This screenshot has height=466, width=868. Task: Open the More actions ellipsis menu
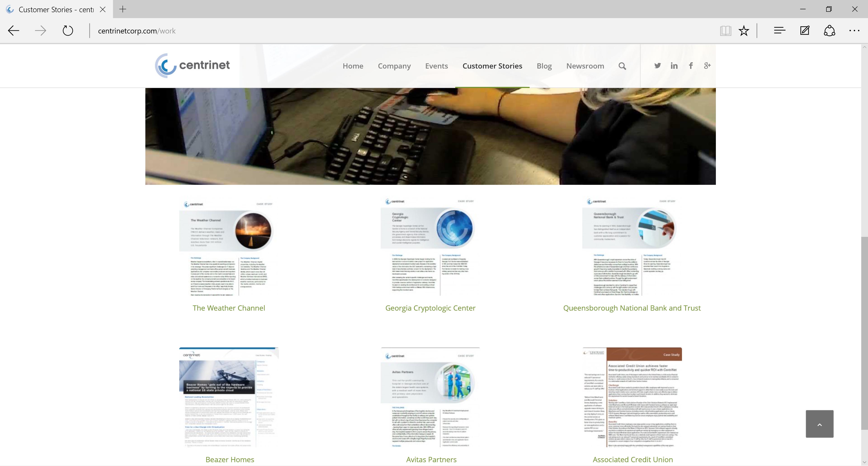tap(854, 31)
